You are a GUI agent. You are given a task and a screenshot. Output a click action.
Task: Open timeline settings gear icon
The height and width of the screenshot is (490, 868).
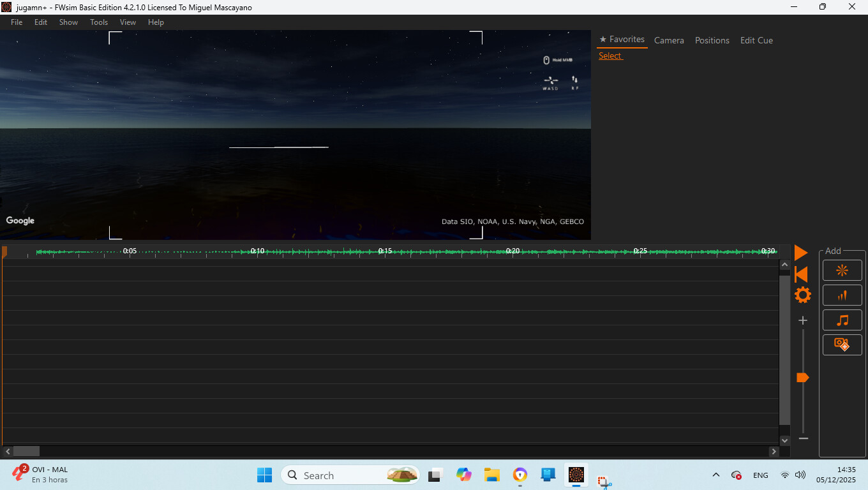tap(802, 295)
